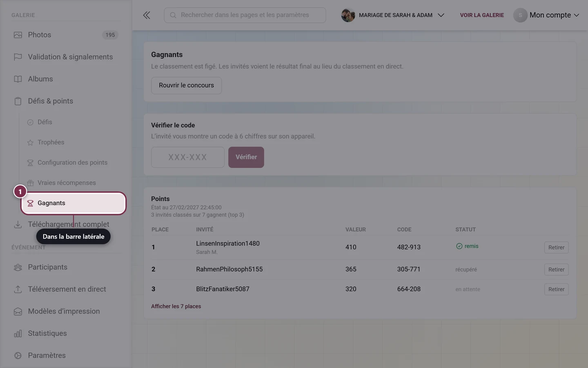This screenshot has height=368, width=588.
Task: Click the en attente status text
Action: [468, 289]
